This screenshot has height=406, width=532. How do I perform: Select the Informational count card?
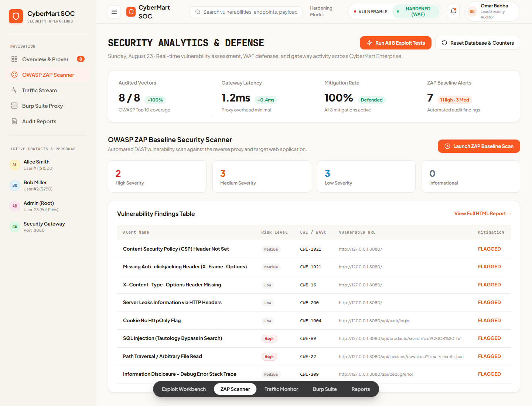471,176
